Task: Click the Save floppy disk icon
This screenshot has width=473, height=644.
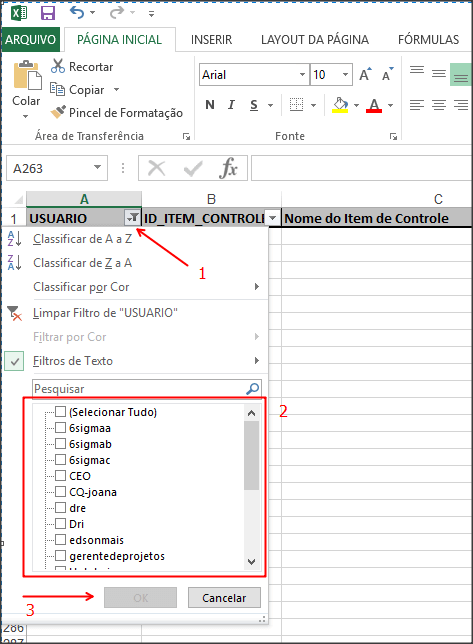Action: point(48,13)
